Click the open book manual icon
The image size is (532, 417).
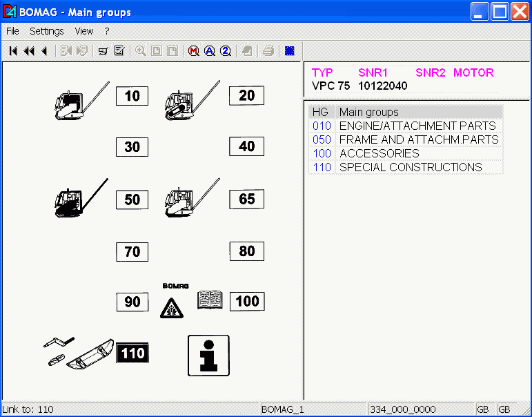(x=210, y=300)
